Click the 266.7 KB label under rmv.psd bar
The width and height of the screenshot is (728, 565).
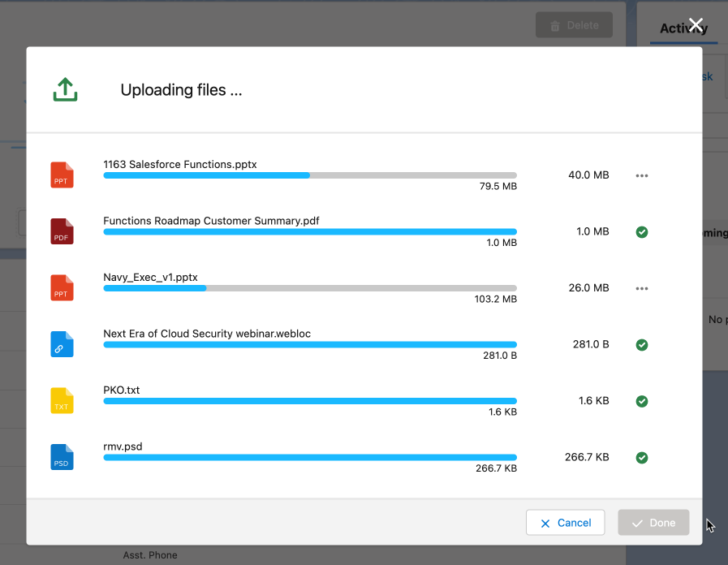496,468
